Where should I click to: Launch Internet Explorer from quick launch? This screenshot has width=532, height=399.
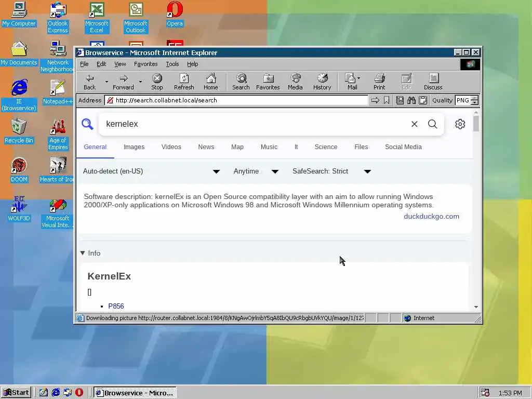coord(56,393)
